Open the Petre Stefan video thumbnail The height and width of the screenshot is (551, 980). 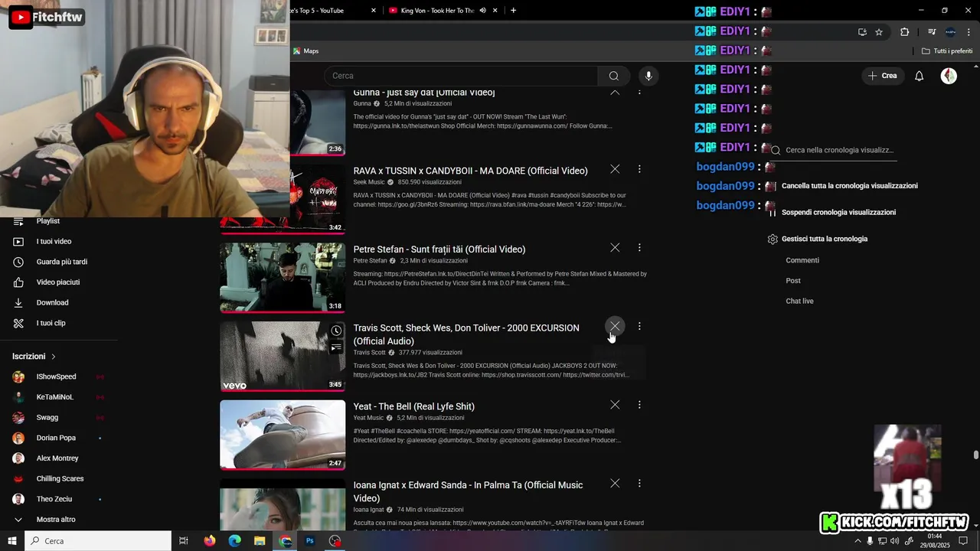point(283,277)
